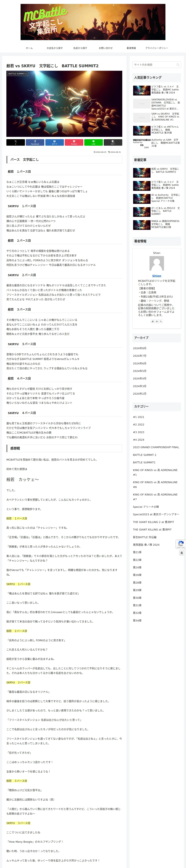Share the article on X
The image size is (186, 868).
click(15, 142)
